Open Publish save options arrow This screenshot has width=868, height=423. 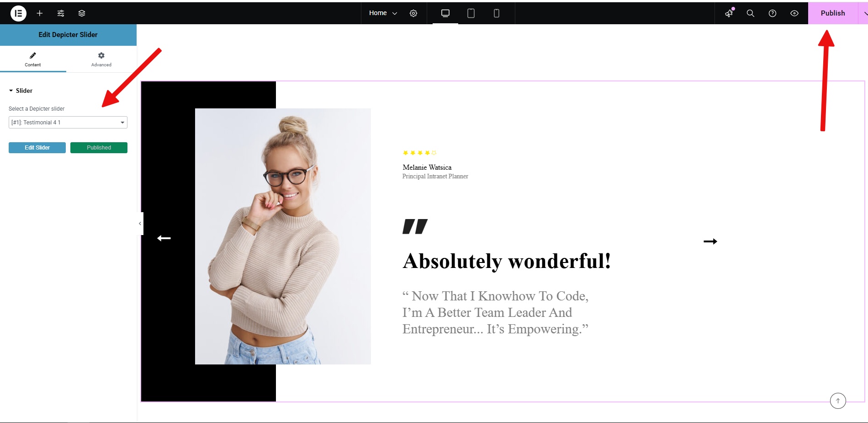pos(864,13)
